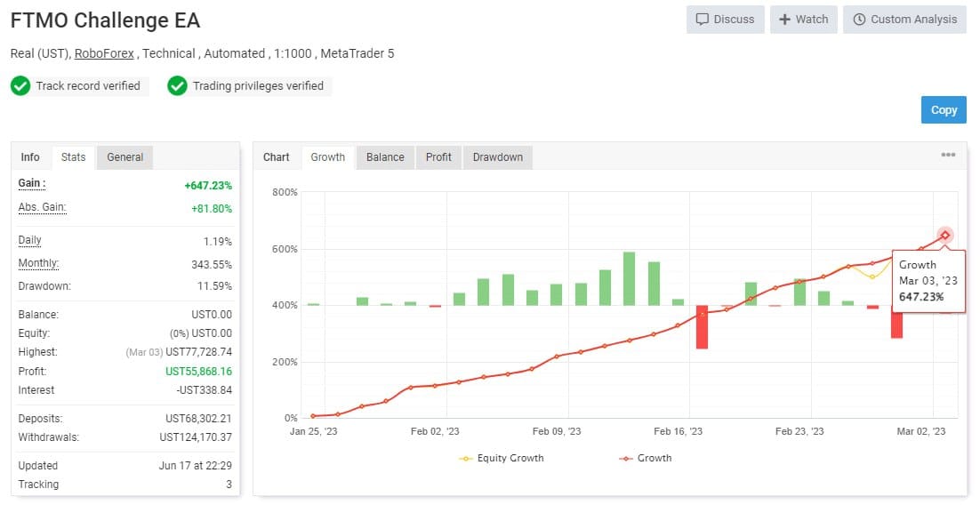Click the highlighted Mar 03 growth marker
Image resolution: width=980 pixels, height=505 pixels.
click(x=945, y=236)
